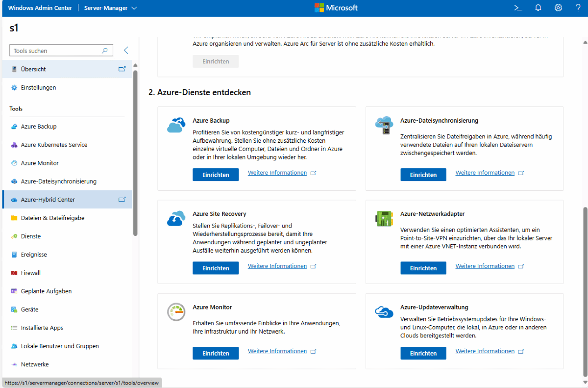Select Geplante Aufgaben in tools list
588x388 pixels.
coord(46,291)
